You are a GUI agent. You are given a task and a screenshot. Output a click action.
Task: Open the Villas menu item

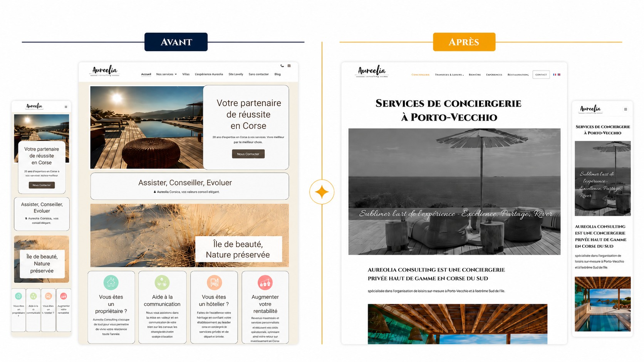[186, 74]
